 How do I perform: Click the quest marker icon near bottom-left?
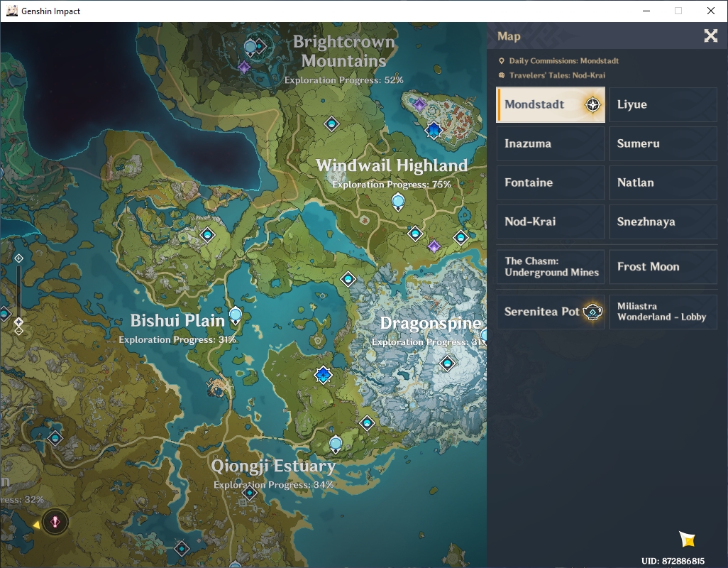(55, 522)
